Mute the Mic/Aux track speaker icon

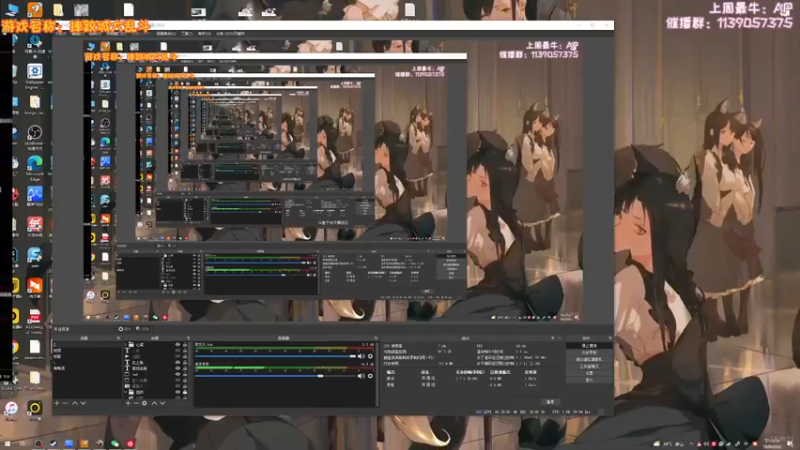[361, 356]
